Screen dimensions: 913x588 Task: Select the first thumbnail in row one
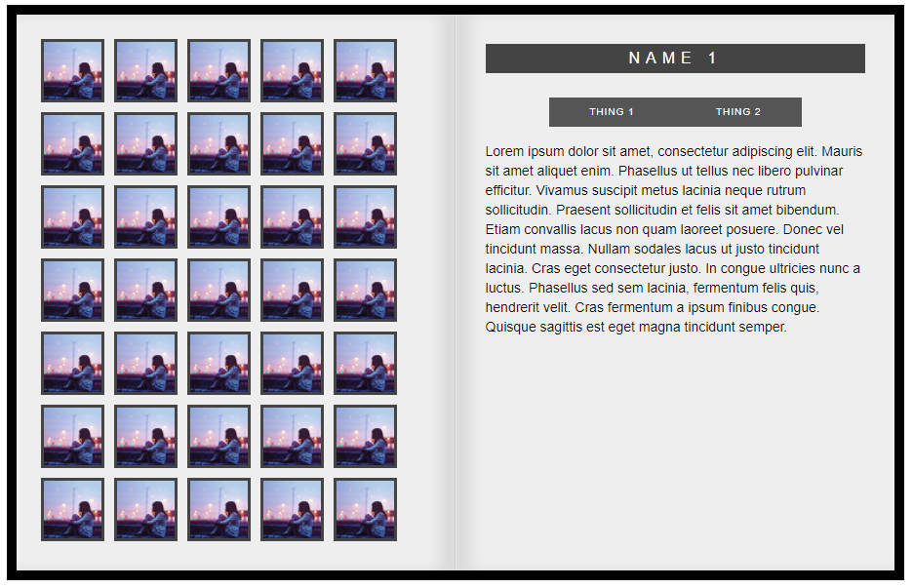click(x=73, y=70)
